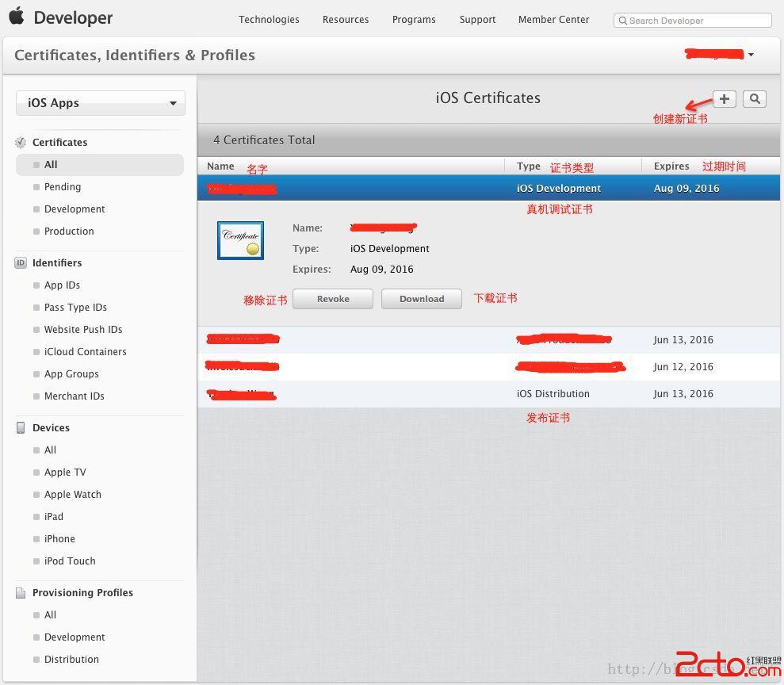The width and height of the screenshot is (784, 685).
Task: Click the certificate thumbnail image
Action: coord(240,240)
